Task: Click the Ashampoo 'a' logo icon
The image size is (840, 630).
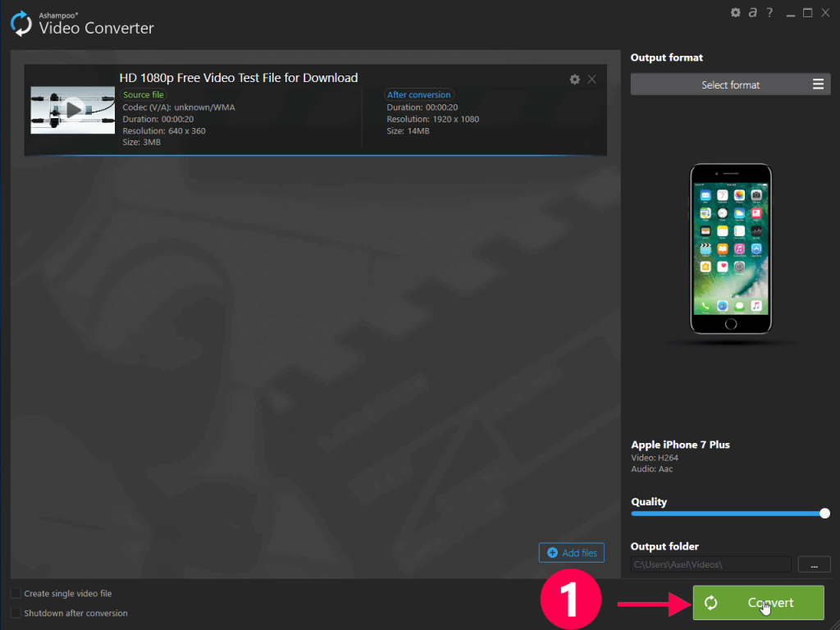Action: pos(753,12)
